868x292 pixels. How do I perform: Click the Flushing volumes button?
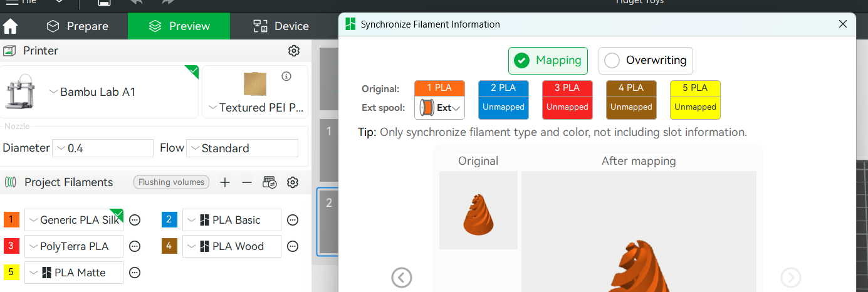171,182
